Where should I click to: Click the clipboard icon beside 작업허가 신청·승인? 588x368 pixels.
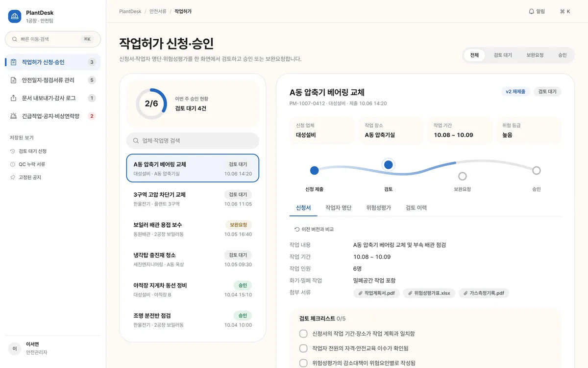(x=13, y=62)
